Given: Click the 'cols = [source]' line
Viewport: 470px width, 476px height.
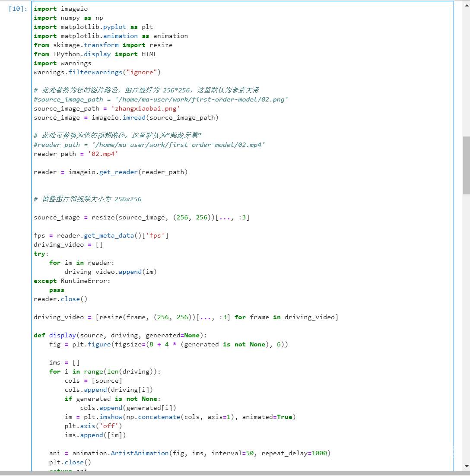Looking at the screenshot, I should pos(93,381).
